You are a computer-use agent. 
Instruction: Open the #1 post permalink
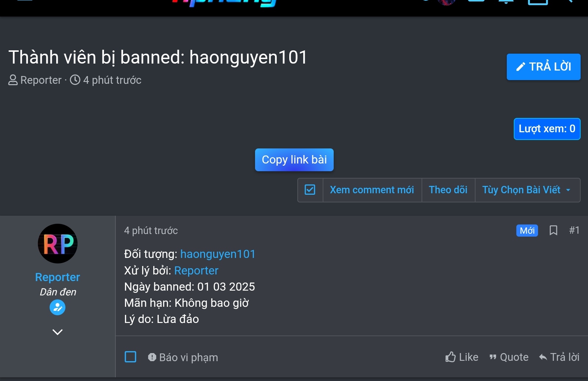574,230
